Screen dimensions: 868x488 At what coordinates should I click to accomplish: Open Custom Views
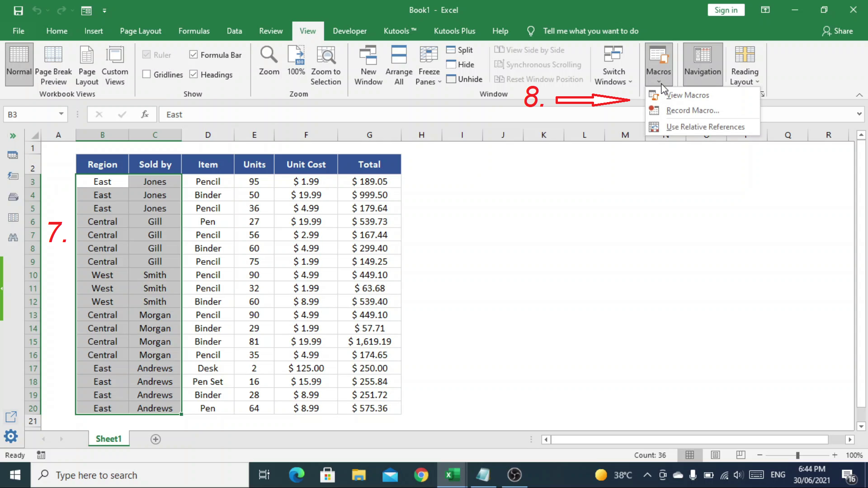point(115,65)
